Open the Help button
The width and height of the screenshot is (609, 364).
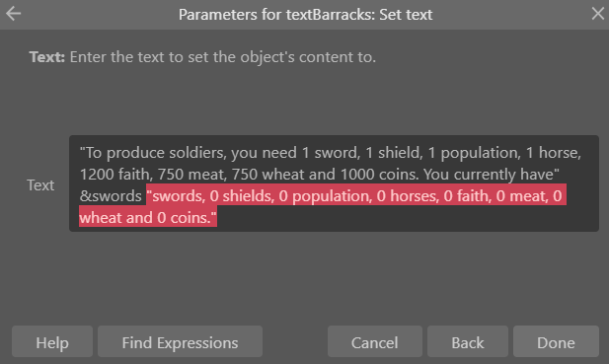52,341
